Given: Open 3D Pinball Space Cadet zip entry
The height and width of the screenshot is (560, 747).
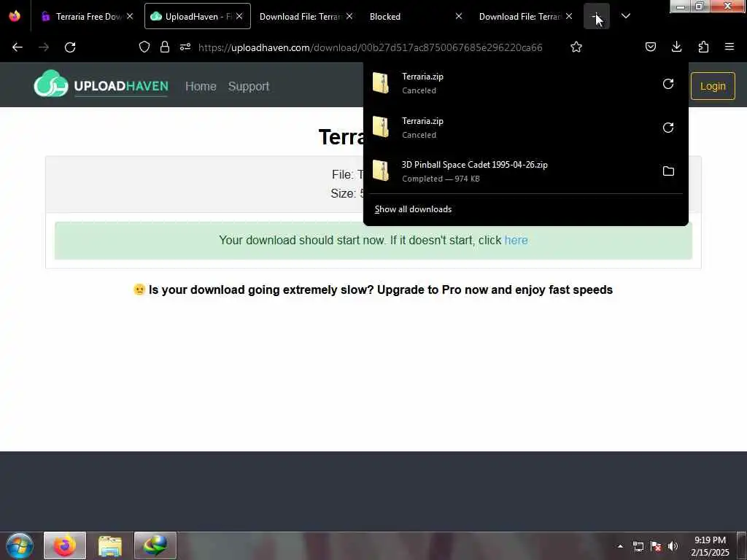Looking at the screenshot, I should click(510, 171).
